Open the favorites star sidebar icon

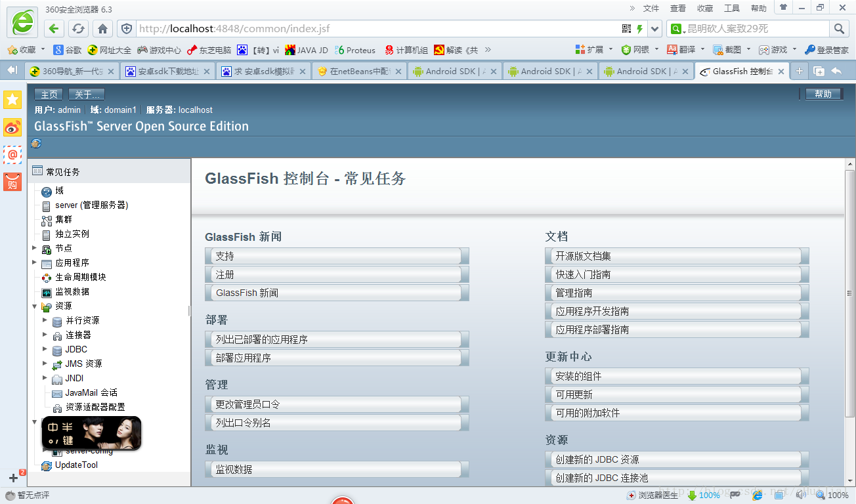pyautogui.click(x=12, y=100)
